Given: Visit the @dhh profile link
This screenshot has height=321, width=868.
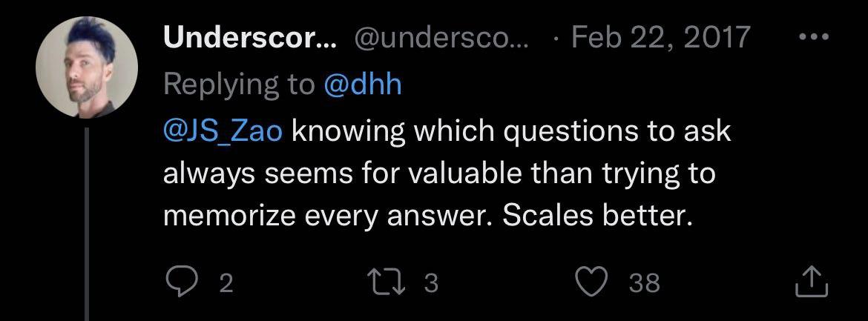Looking at the screenshot, I should [x=363, y=84].
